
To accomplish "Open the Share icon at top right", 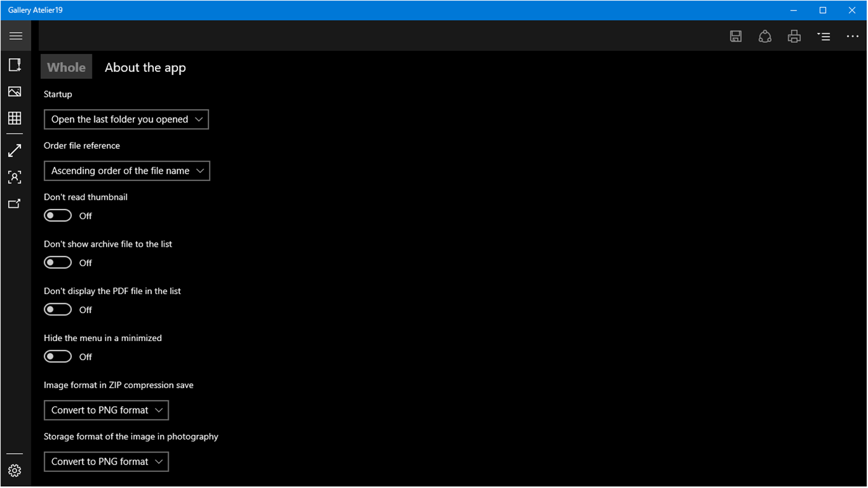I will 764,36.
